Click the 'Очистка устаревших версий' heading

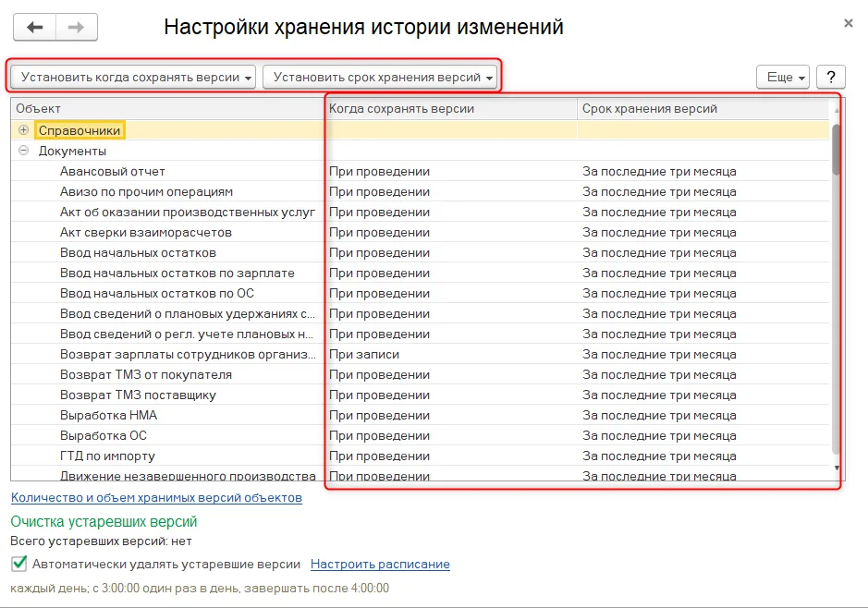[x=104, y=521]
